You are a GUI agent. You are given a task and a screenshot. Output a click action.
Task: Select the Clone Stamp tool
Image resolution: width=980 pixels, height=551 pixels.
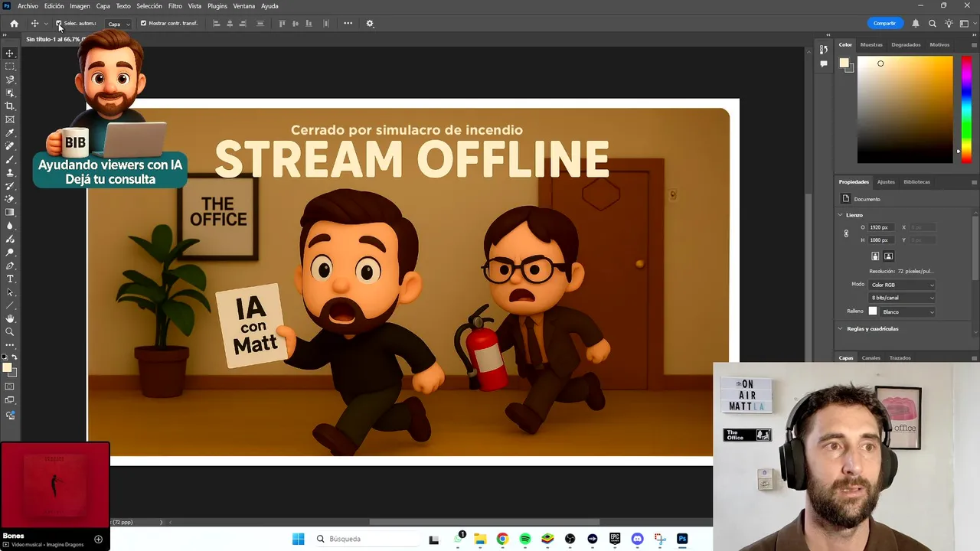click(x=10, y=173)
